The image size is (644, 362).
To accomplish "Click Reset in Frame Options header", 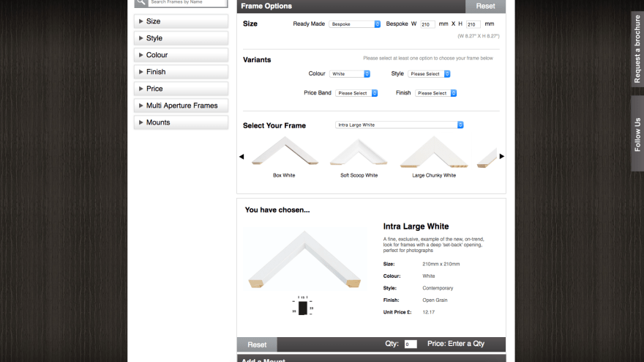I will point(485,6).
